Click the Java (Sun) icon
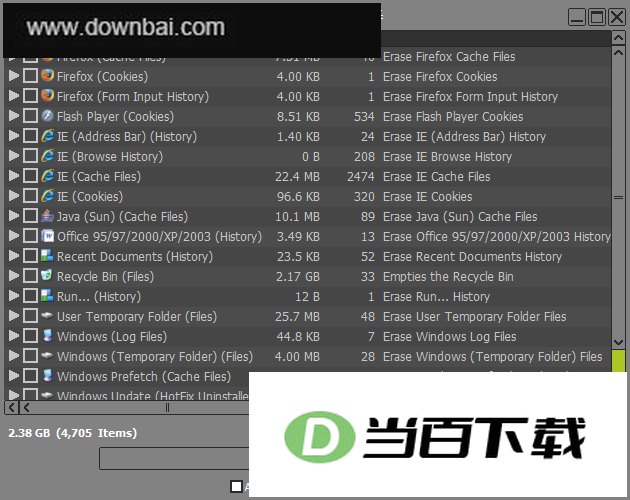This screenshot has width=630, height=500. point(47,216)
